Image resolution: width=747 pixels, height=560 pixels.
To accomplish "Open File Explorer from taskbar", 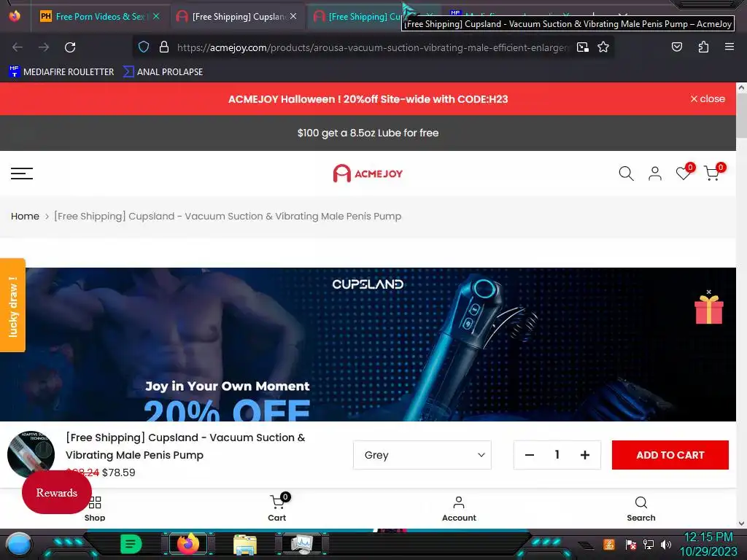I will click(x=245, y=544).
